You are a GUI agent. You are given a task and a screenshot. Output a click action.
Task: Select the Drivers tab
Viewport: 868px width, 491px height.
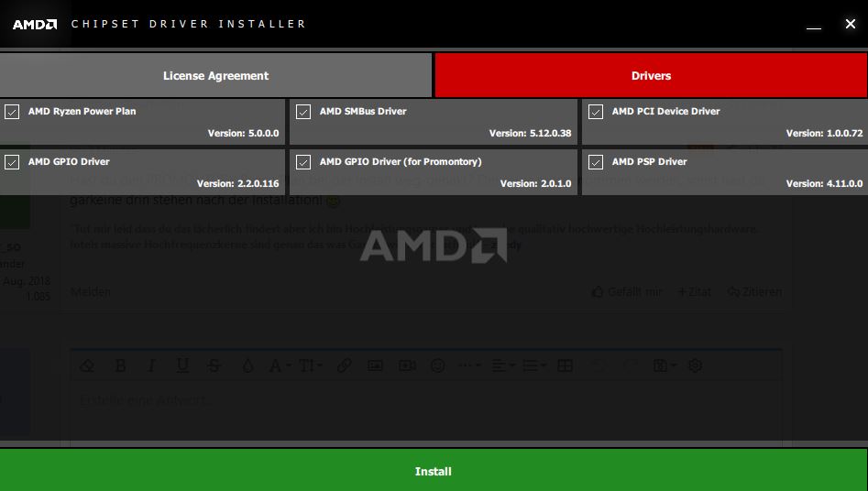(651, 75)
